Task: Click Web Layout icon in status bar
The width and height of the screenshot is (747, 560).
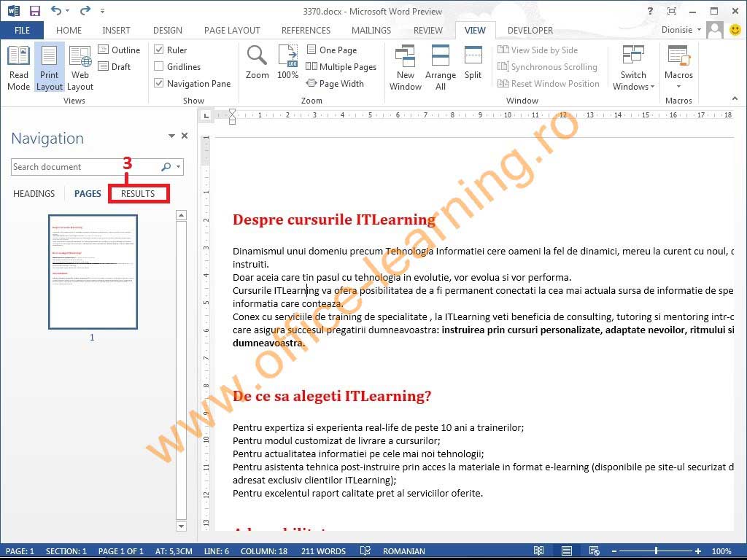Action: tap(595, 551)
